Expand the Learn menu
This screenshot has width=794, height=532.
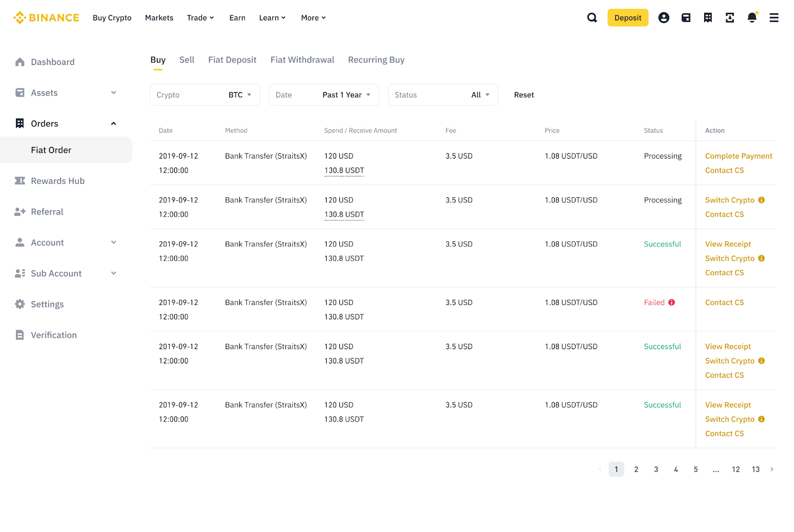[272, 18]
